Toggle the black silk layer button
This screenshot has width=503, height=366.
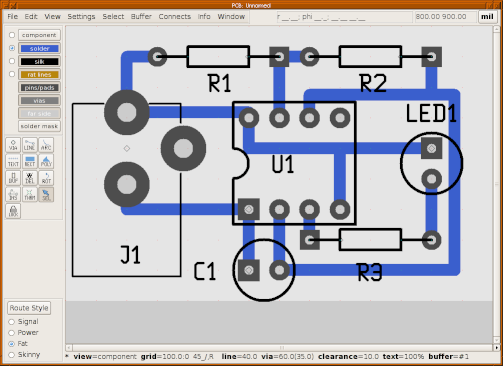tap(39, 61)
